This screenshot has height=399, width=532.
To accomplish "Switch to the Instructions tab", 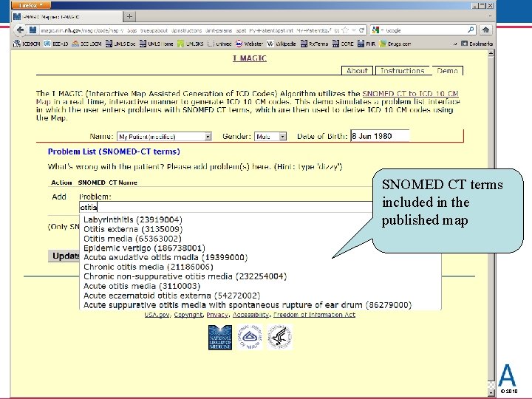I will [403, 71].
